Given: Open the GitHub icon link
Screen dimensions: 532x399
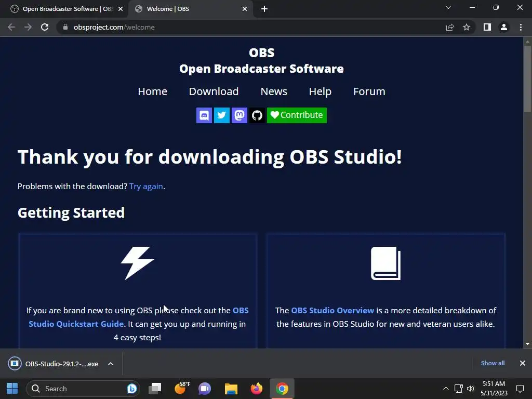Looking at the screenshot, I should 257,115.
